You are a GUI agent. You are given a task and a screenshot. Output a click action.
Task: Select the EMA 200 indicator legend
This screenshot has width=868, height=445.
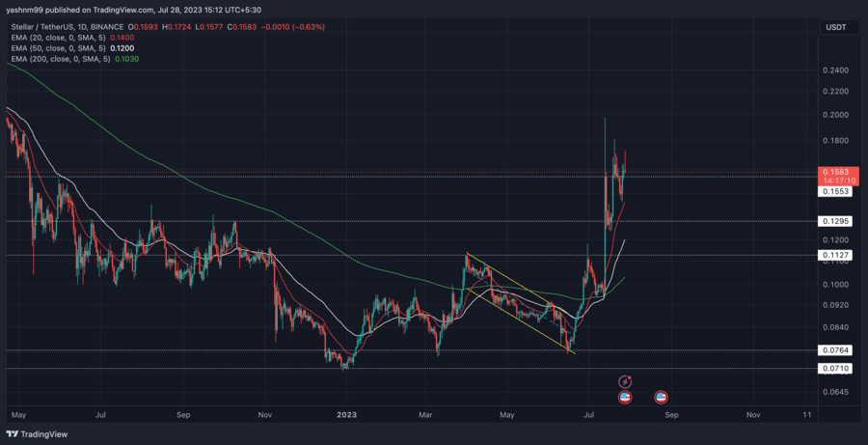pyautogui.click(x=59, y=58)
